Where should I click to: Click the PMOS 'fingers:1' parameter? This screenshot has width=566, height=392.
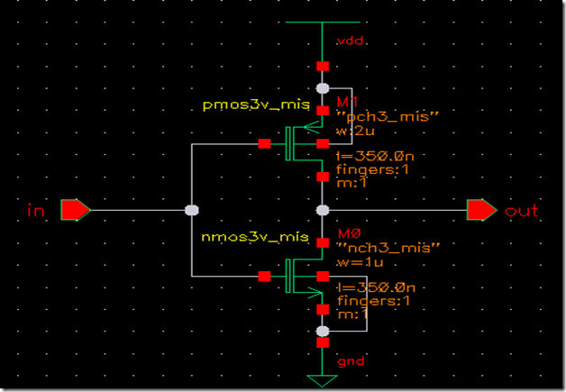372,169
